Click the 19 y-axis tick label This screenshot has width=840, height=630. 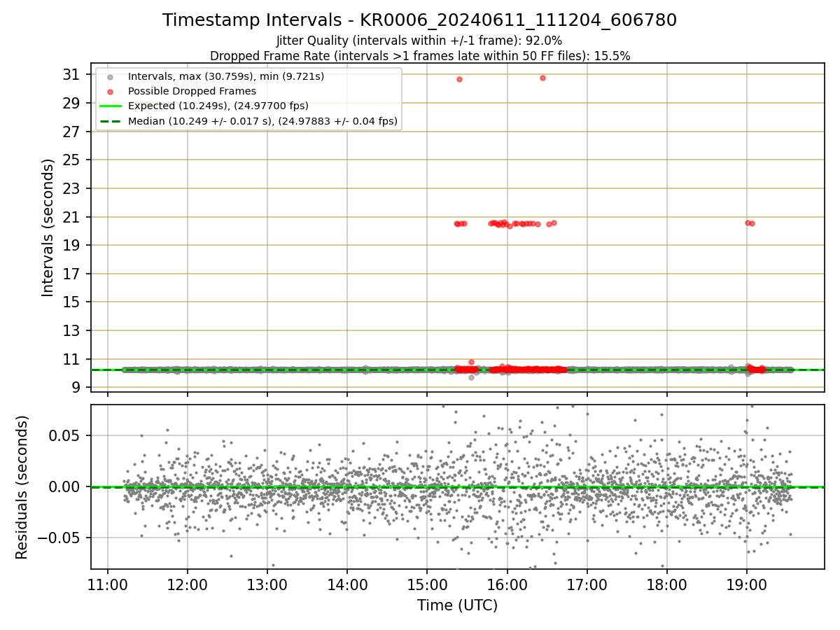(x=72, y=245)
